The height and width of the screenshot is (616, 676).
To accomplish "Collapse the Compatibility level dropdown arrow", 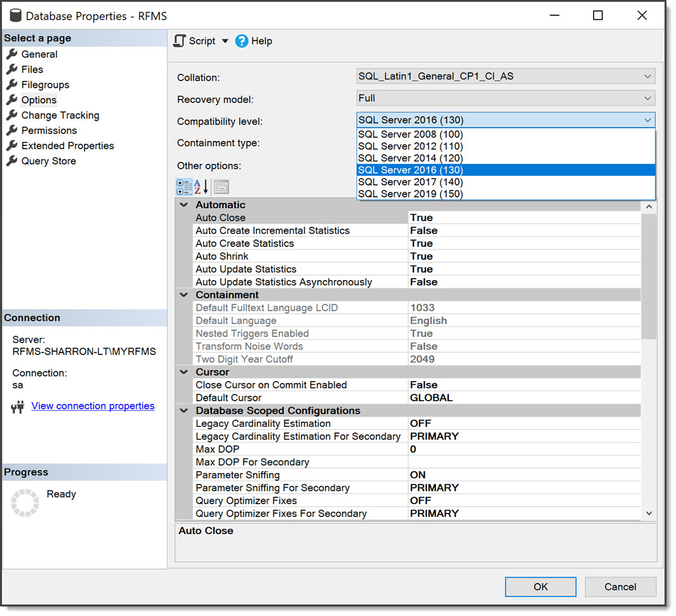I will pos(647,121).
